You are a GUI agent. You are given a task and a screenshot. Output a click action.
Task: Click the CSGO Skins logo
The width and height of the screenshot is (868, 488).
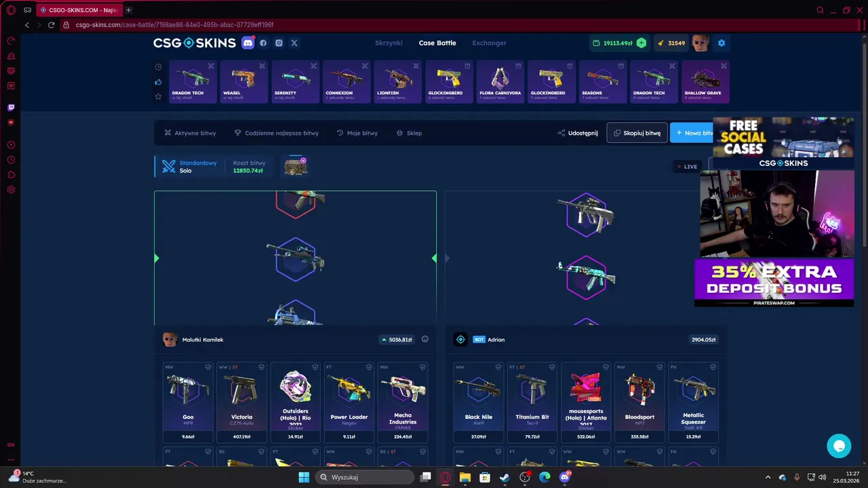tap(195, 43)
